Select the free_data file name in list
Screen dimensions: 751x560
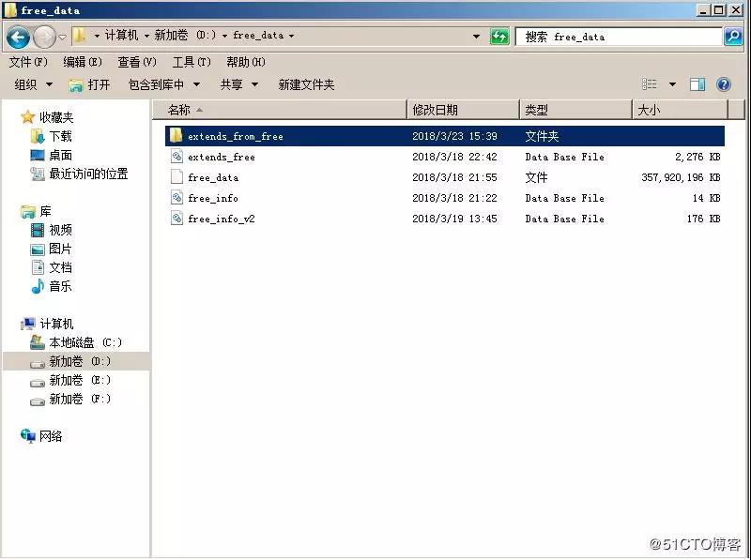[x=213, y=177]
